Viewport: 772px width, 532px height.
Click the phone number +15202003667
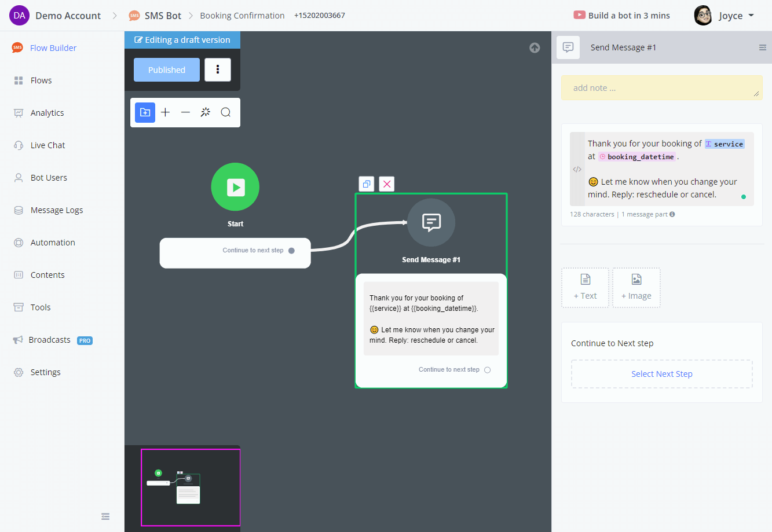320,16
